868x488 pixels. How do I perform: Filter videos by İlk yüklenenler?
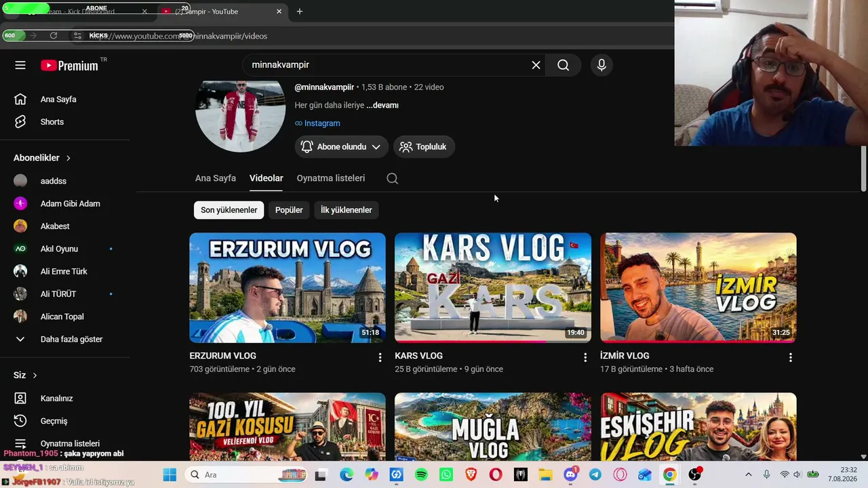(347, 210)
